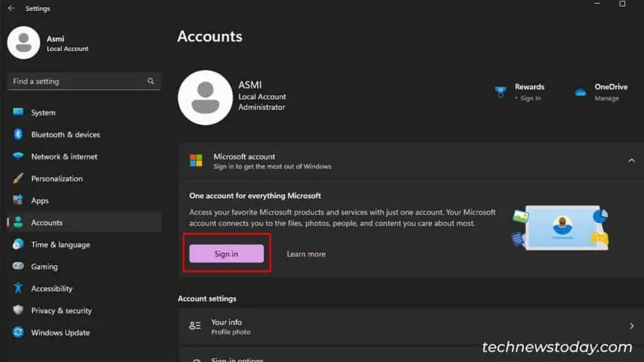Select the Windows Update icon
This screenshot has width=644, height=362.
click(x=18, y=332)
